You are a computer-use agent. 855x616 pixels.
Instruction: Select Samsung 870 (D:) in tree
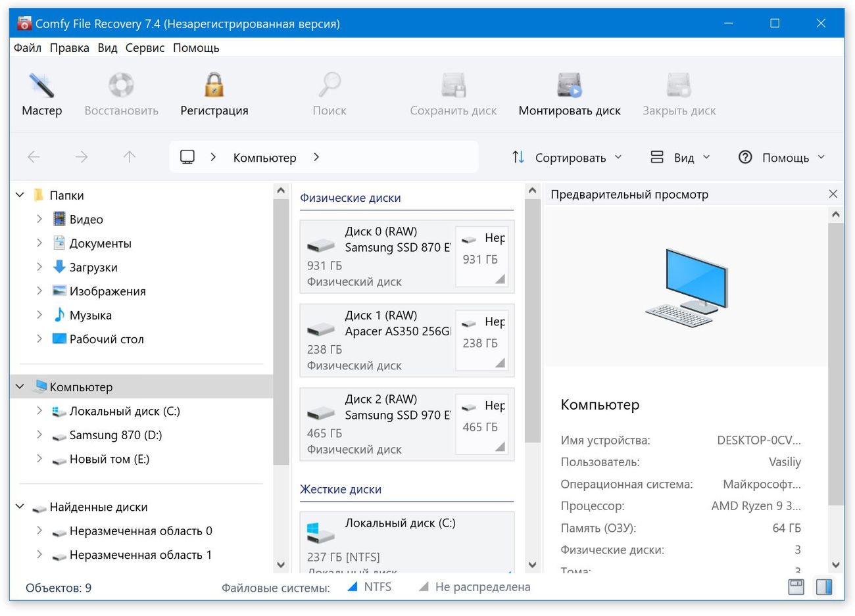tap(115, 435)
